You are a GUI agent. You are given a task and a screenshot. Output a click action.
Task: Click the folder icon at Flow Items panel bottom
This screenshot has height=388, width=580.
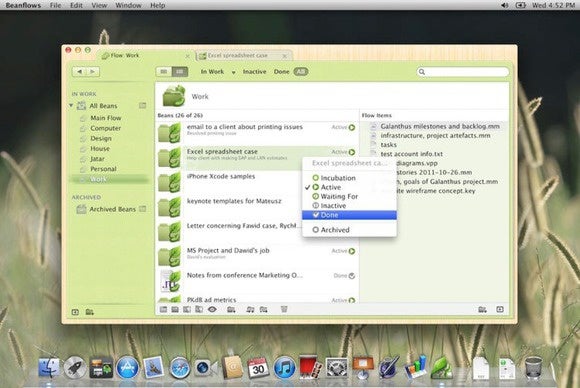click(482, 309)
